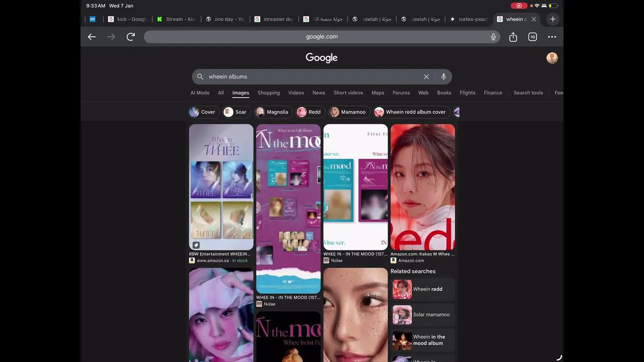Open the Finance tab
This screenshot has width=644, height=362.
(x=493, y=93)
